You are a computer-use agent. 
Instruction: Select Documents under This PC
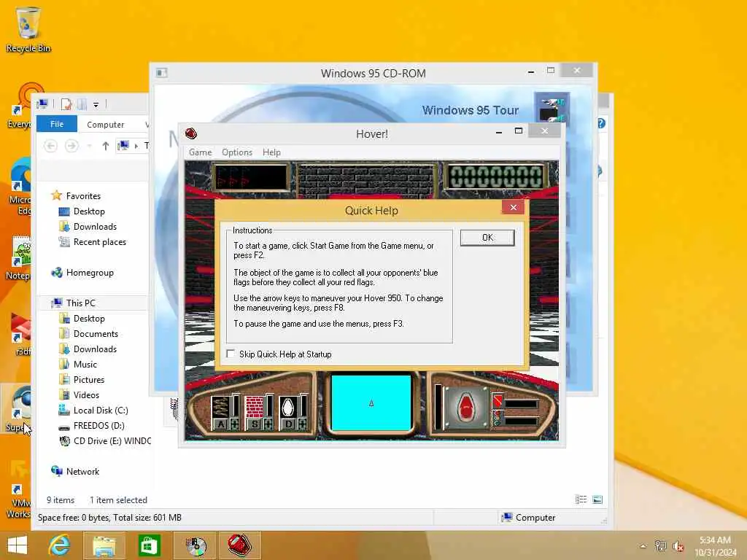point(96,333)
